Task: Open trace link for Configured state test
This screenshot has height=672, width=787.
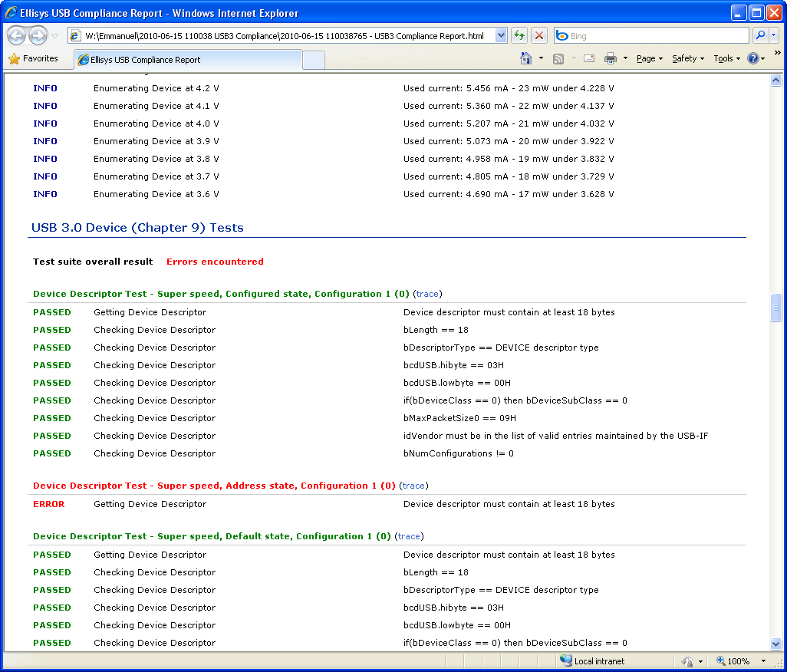Action: 427,294
